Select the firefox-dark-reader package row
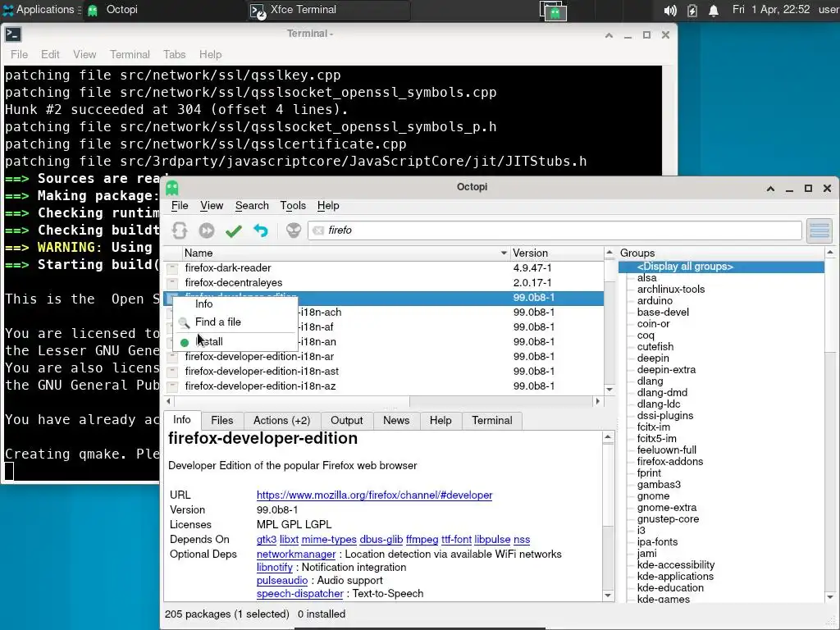 click(x=384, y=268)
